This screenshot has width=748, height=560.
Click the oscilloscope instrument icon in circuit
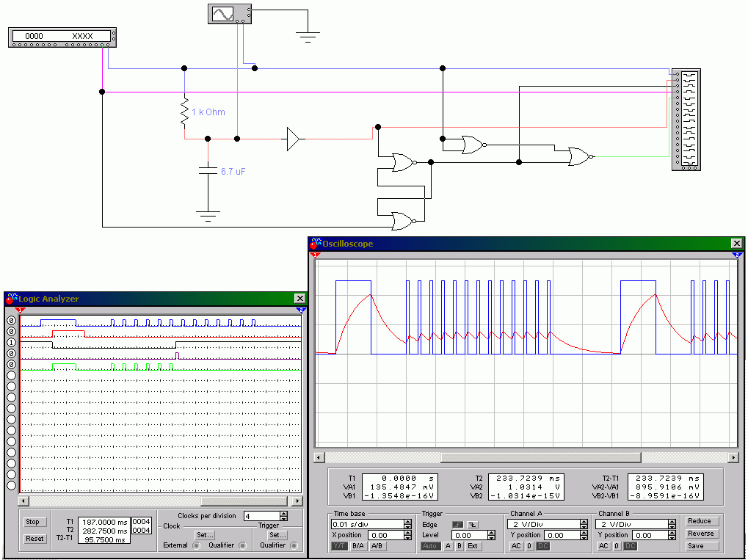point(228,13)
